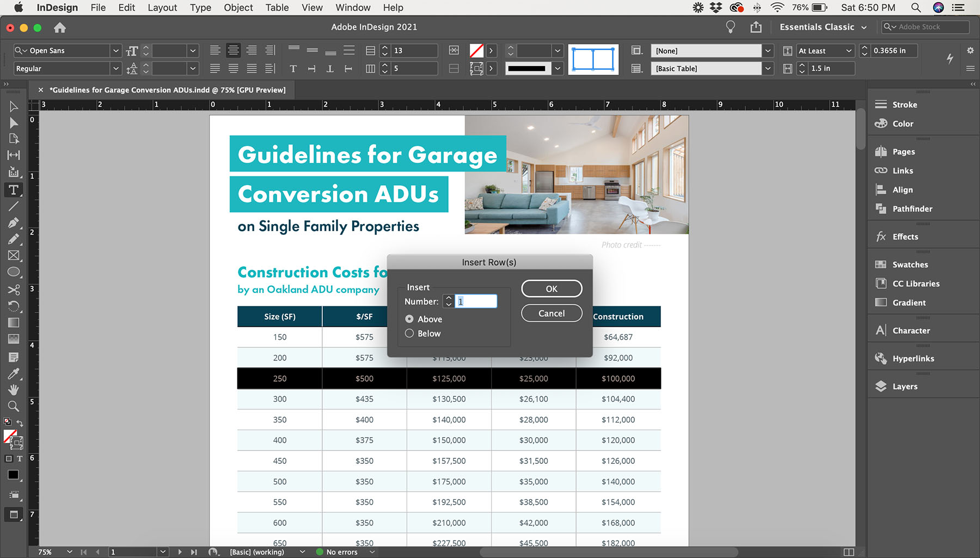Click the row Number input field
This screenshot has width=980, height=558.
pos(476,302)
